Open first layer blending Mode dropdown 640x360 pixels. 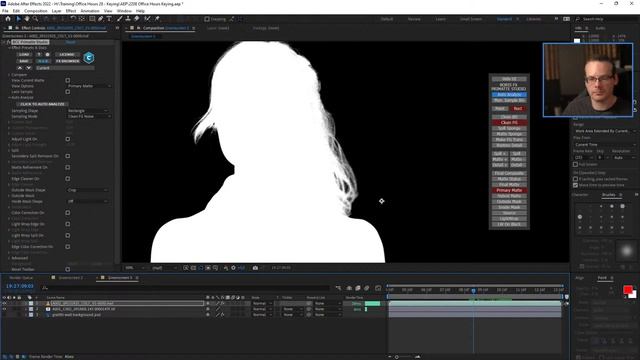pyautogui.click(x=261, y=304)
